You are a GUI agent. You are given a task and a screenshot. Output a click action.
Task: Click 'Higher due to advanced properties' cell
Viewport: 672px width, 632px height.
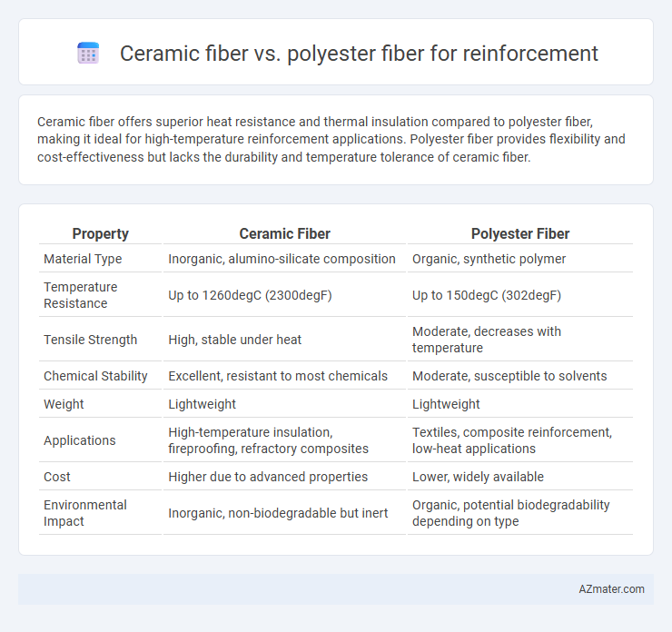pos(268,477)
